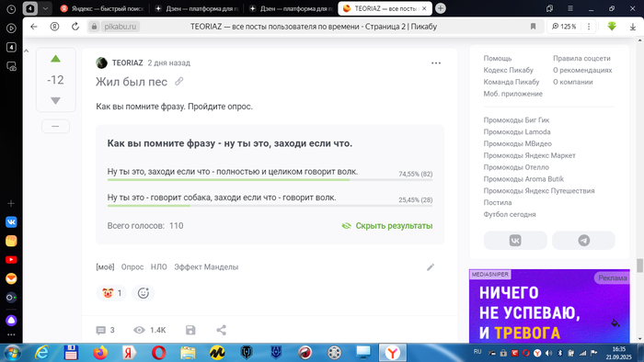The image size is (644, 362).
Task: Open Pikabu VK social button
Action: click(515, 240)
